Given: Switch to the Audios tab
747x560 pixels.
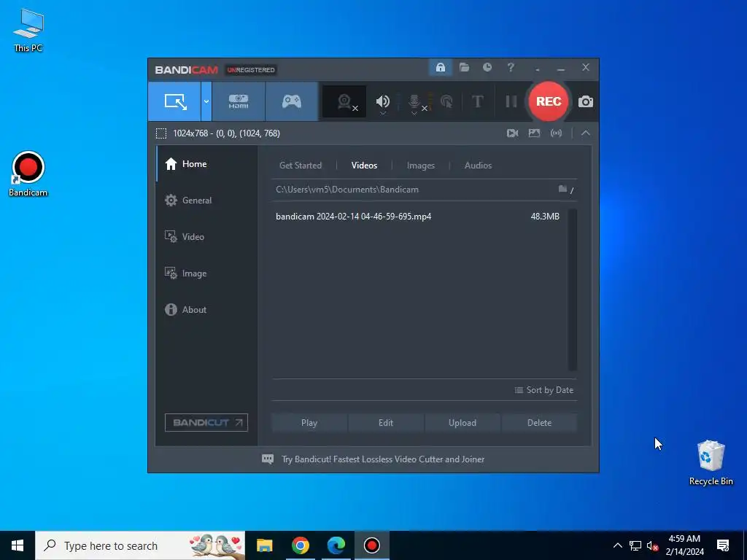Looking at the screenshot, I should coord(478,166).
